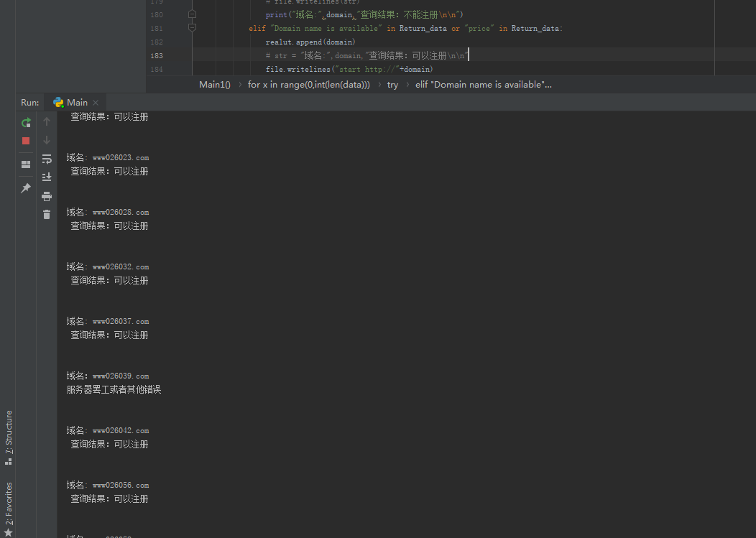Place cursor on realut.append(domain) line
Screen dimensions: 756x538
310,42
